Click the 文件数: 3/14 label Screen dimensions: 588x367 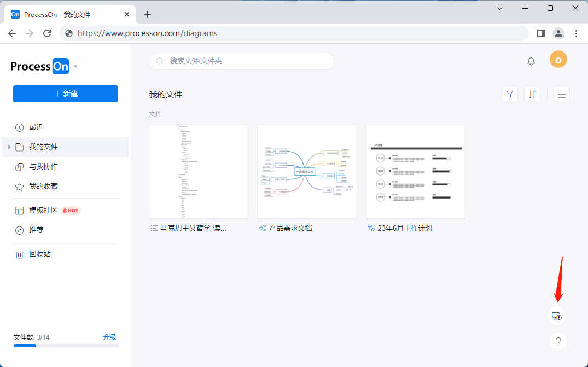tap(32, 337)
